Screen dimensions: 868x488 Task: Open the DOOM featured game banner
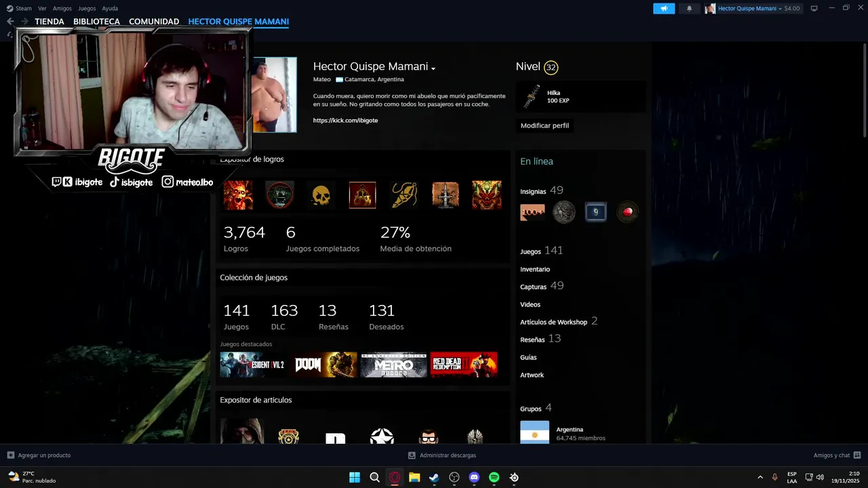pos(324,365)
